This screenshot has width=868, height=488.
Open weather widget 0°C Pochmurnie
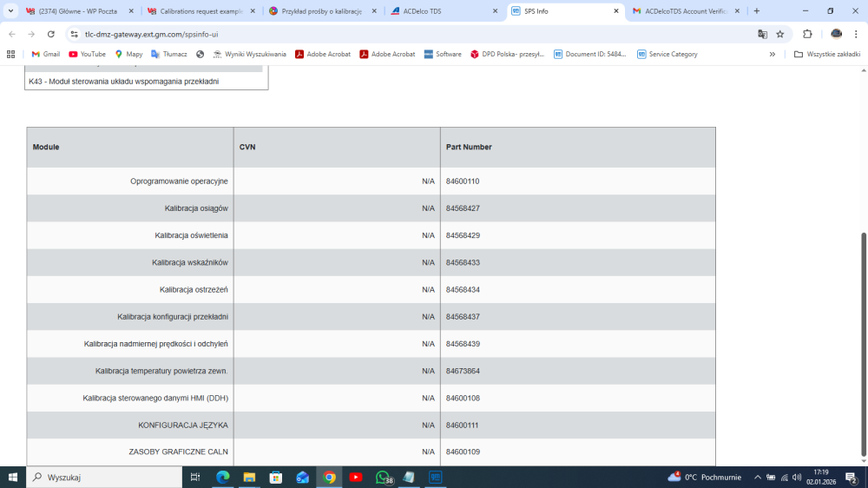pos(704,477)
